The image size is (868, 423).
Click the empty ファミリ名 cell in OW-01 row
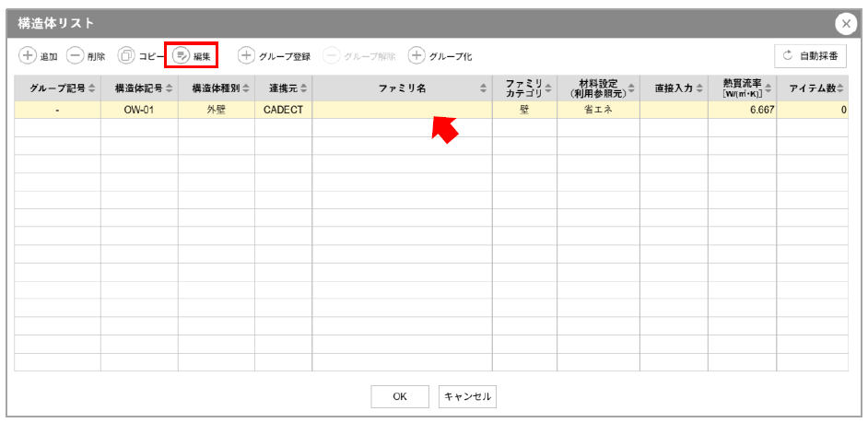402,110
